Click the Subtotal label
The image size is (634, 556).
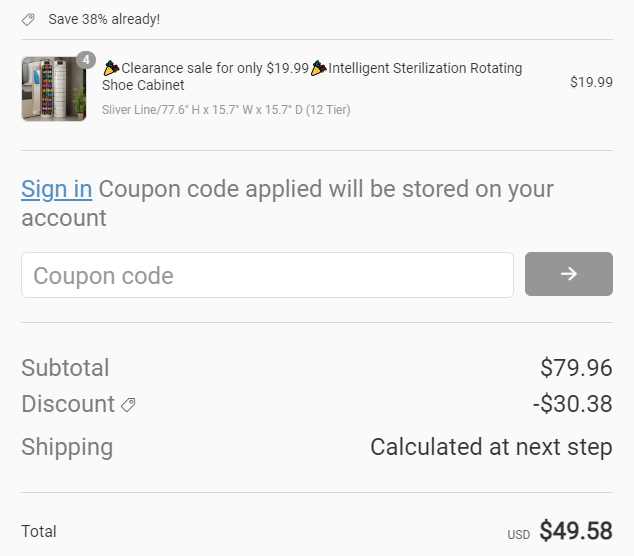tap(65, 368)
